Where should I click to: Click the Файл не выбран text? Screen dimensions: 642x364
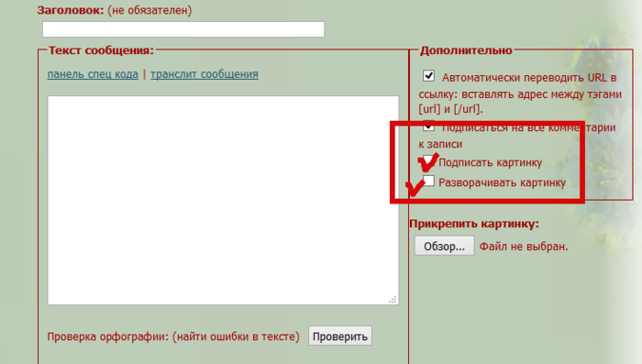[x=524, y=247]
